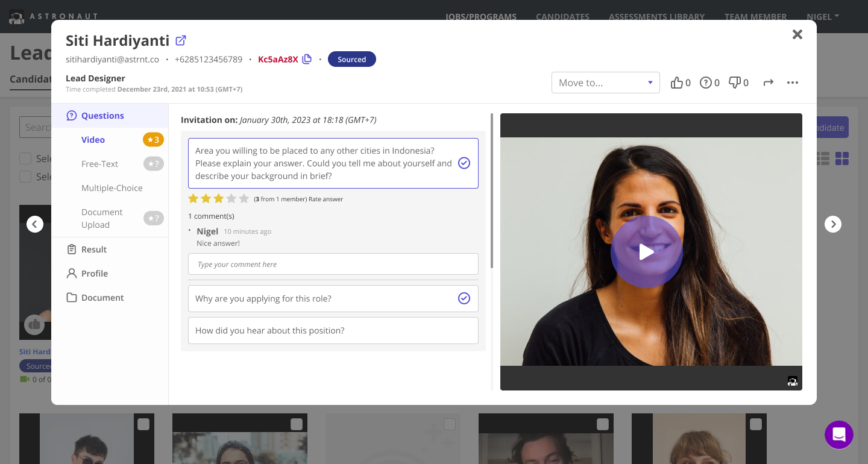868x464 pixels.
Task: Go to the previous candidate
Action: [35, 224]
